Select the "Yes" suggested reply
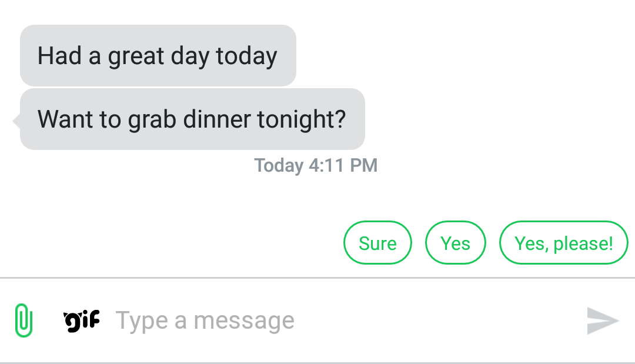The width and height of the screenshot is (635, 364). click(456, 243)
